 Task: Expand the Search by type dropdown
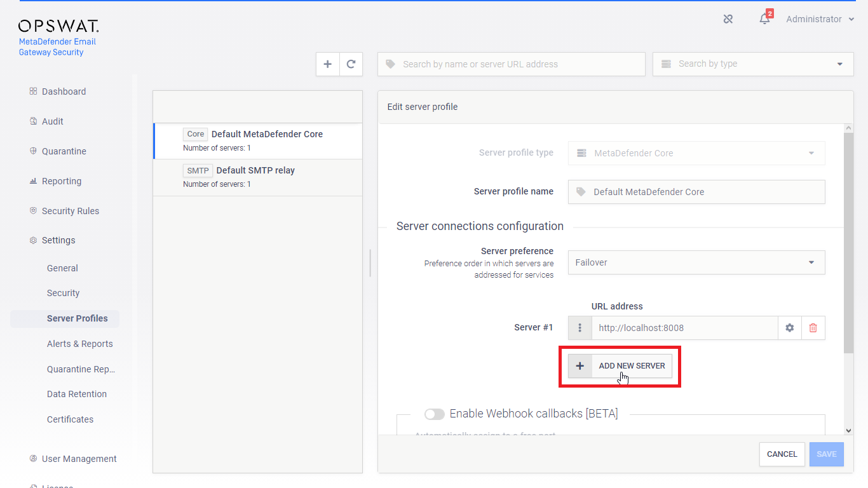753,64
